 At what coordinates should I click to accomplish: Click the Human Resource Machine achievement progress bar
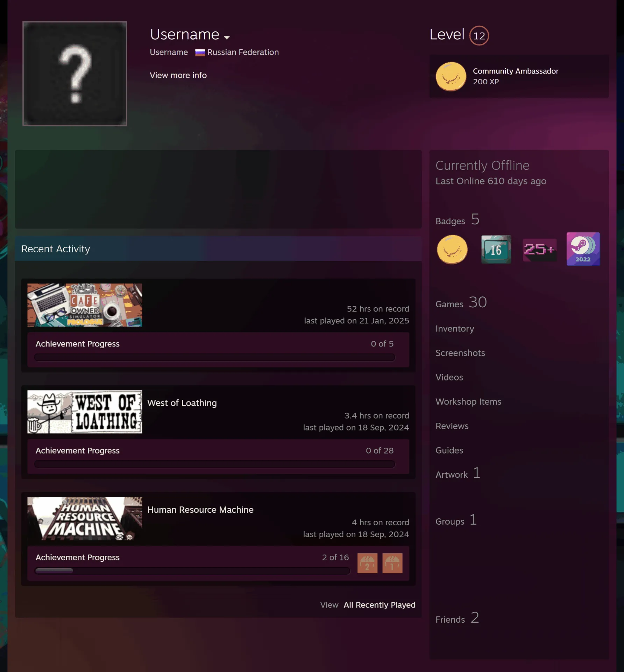192,571
